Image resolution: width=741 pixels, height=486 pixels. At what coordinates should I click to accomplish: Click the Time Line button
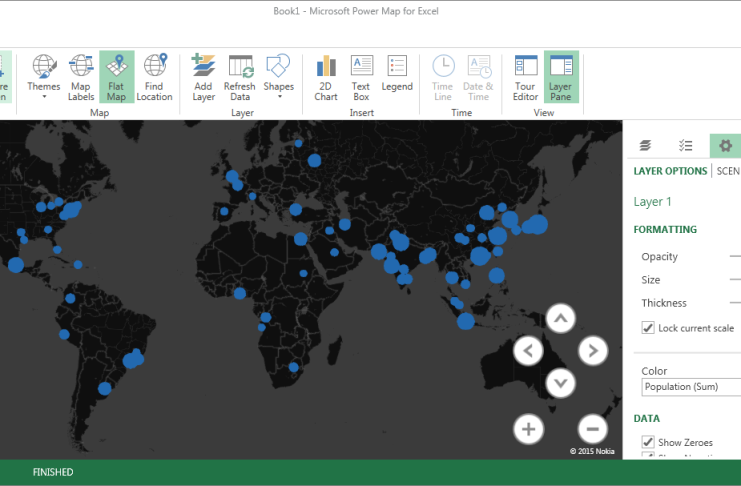(443, 77)
